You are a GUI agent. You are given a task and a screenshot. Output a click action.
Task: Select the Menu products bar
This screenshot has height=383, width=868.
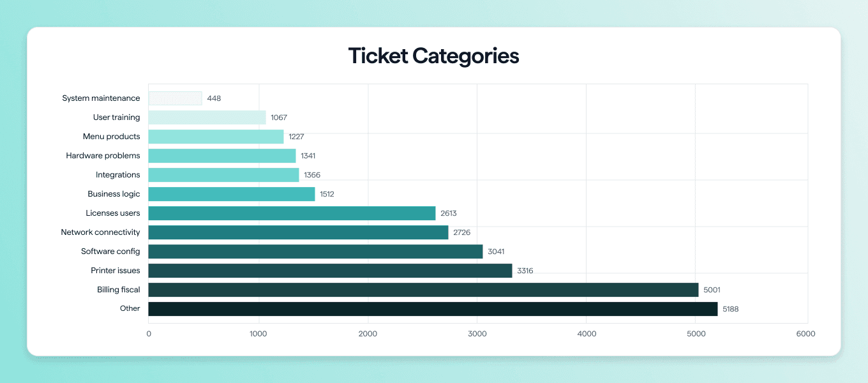coord(216,137)
